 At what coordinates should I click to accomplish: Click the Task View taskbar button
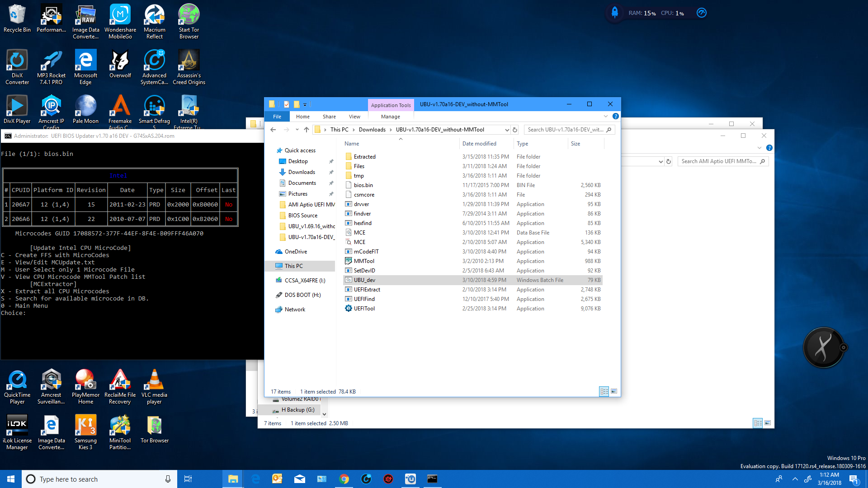[x=188, y=479]
